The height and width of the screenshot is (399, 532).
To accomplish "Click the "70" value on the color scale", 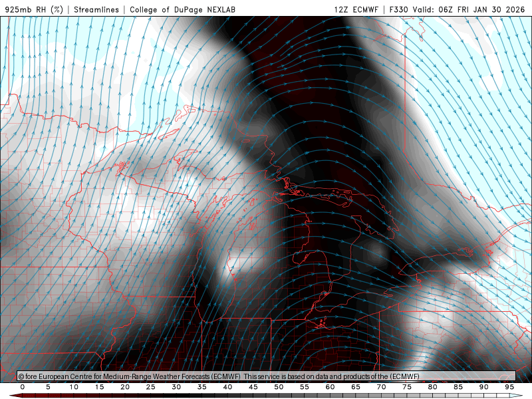I will (381, 387).
